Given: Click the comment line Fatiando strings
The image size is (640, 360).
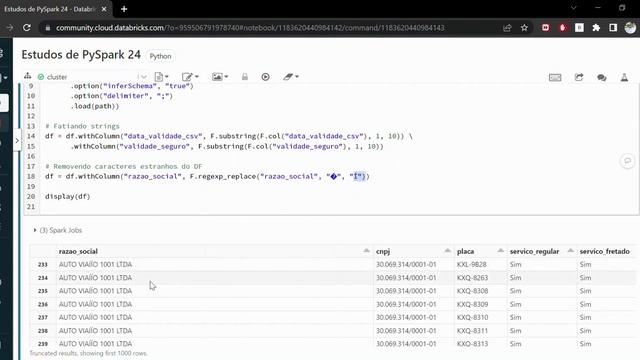Looking at the screenshot, I should pyautogui.click(x=82, y=126).
